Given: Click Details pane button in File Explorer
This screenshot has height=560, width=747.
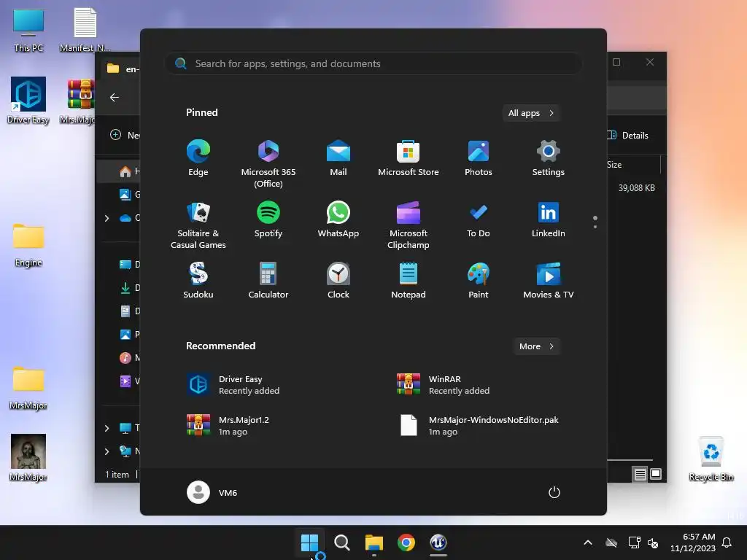Looking at the screenshot, I should [627, 135].
